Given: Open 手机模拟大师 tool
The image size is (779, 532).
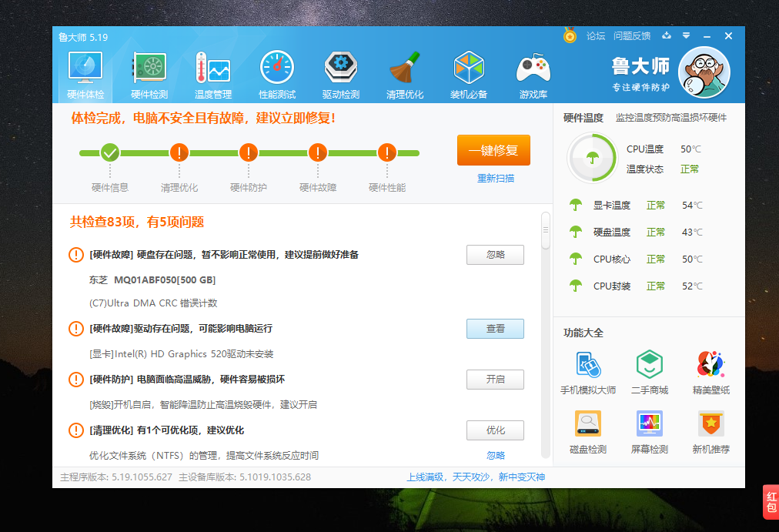Looking at the screenshot, I should [588, 373].
